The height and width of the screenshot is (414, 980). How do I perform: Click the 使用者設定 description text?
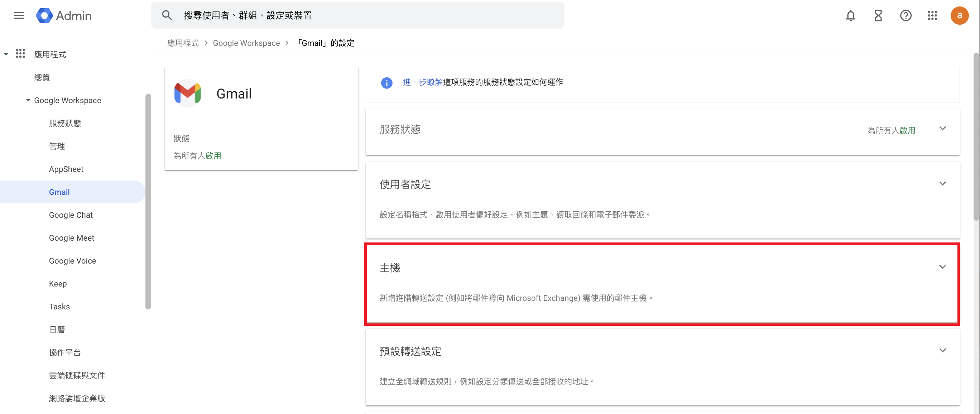click(x=515, y=215)
